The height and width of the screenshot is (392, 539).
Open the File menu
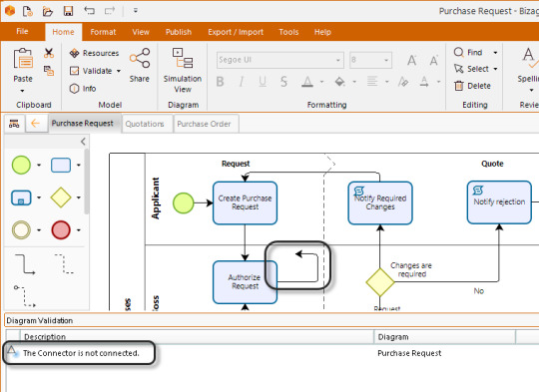(x=22, y=32)
